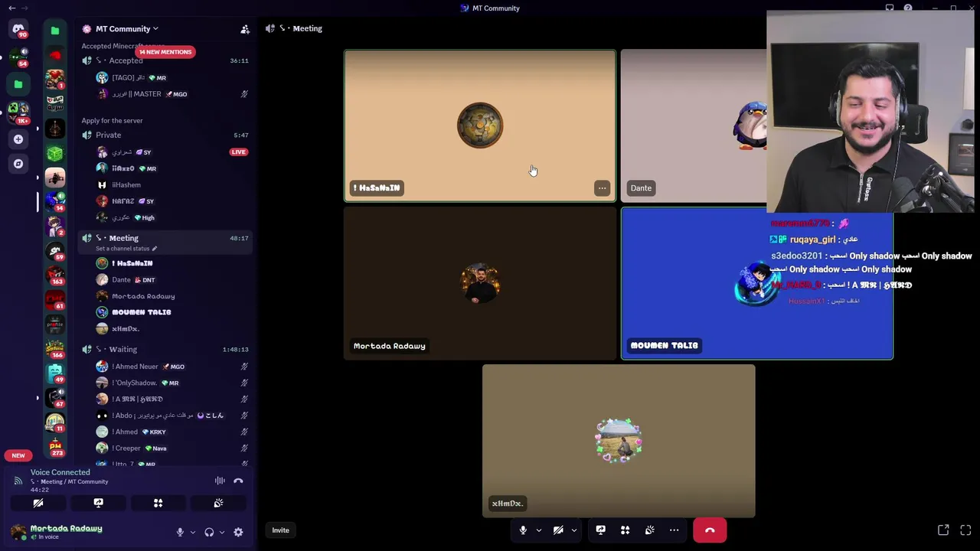
Task: Click noise suppression waveform icon in voice panel
Action: (220, 481)
